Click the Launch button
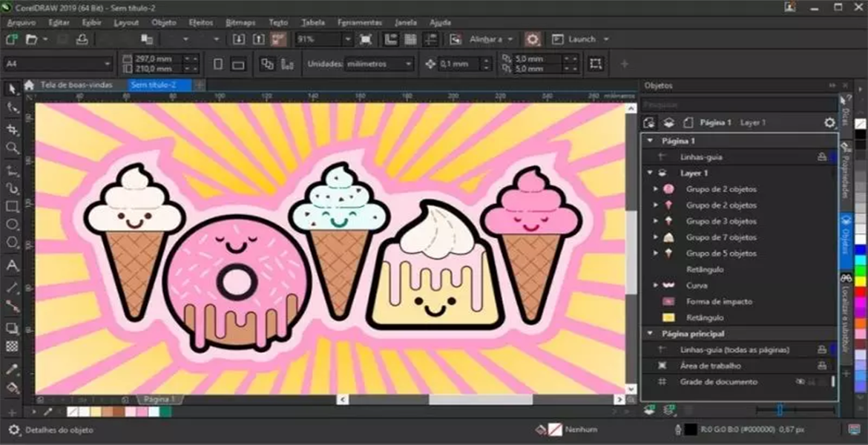The image size is (868, 445). (x=582, y=39)
